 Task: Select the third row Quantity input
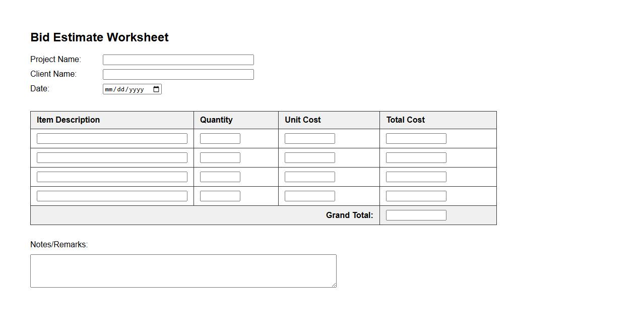(220, 177)
